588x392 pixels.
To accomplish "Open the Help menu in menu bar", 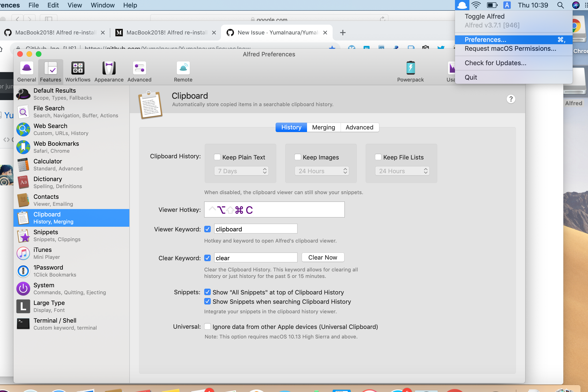I will point(130,5).
